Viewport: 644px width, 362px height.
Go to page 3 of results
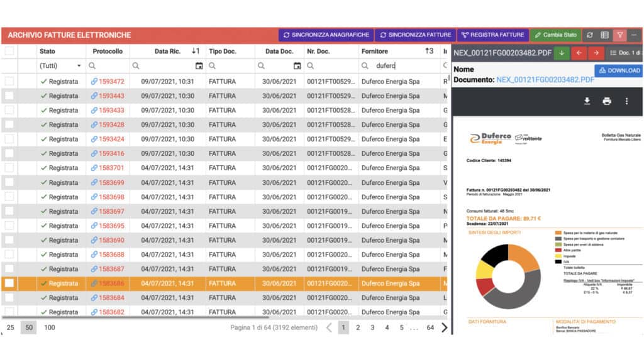click(x=372, y=327)
